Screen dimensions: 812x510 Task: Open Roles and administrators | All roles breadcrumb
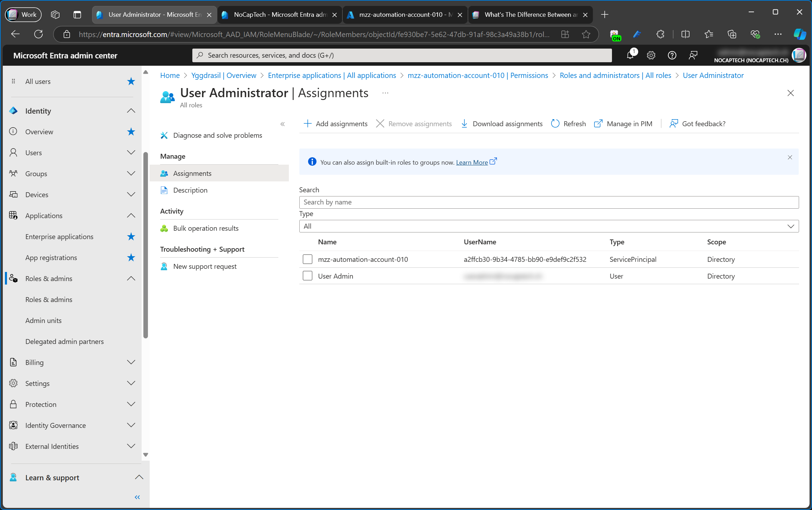pyautogui.click(x=615, y=76)
